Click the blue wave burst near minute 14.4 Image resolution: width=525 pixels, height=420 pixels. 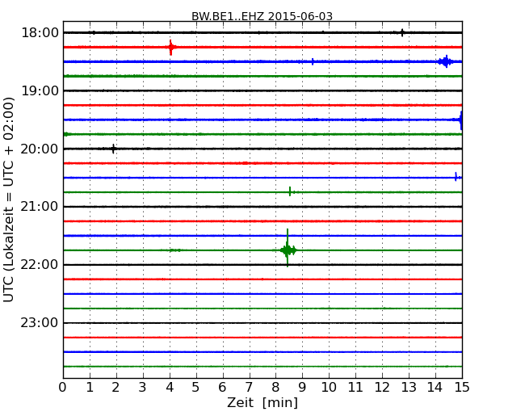tap(446, 61)
